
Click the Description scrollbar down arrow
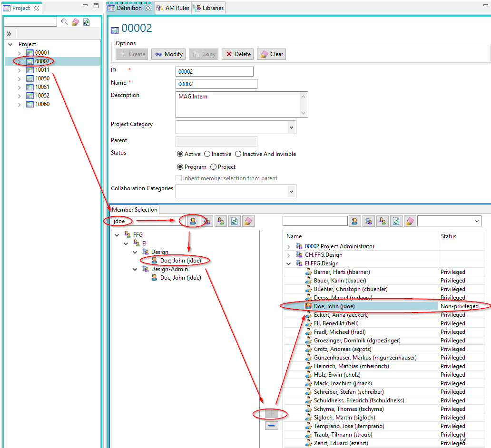point(304,113)
